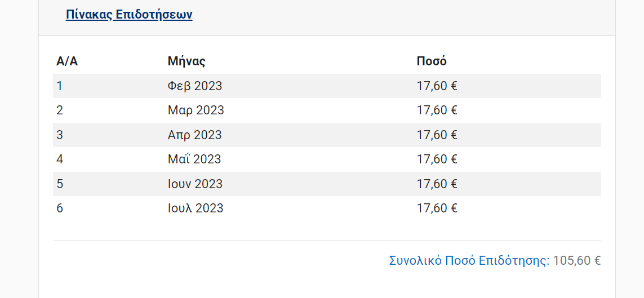Image resolution: width=644 pixels, height=298 pixels.
Task: Select the Ιουλ 2023 month cell
Action: pos(196,208)
